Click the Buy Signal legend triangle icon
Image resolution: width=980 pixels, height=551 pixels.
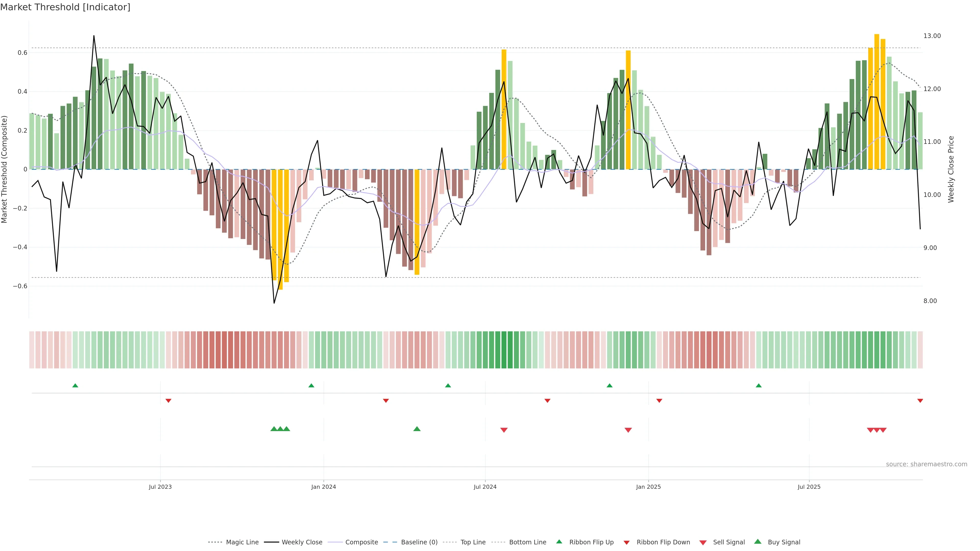758,542
